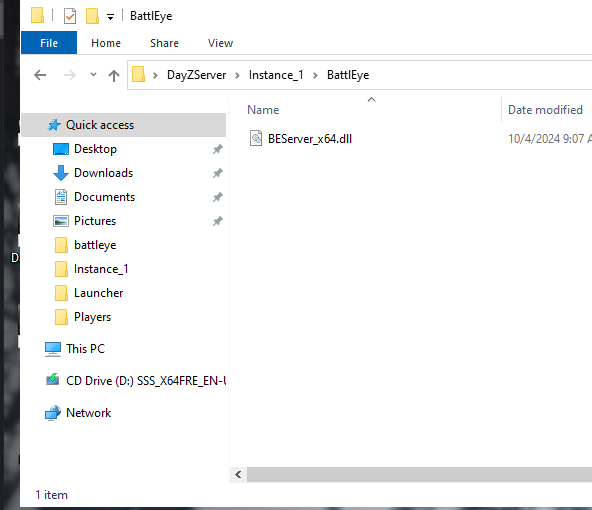Open Pictures in the navigation pane
Screen dimensions: 592x510
[95, 221]
